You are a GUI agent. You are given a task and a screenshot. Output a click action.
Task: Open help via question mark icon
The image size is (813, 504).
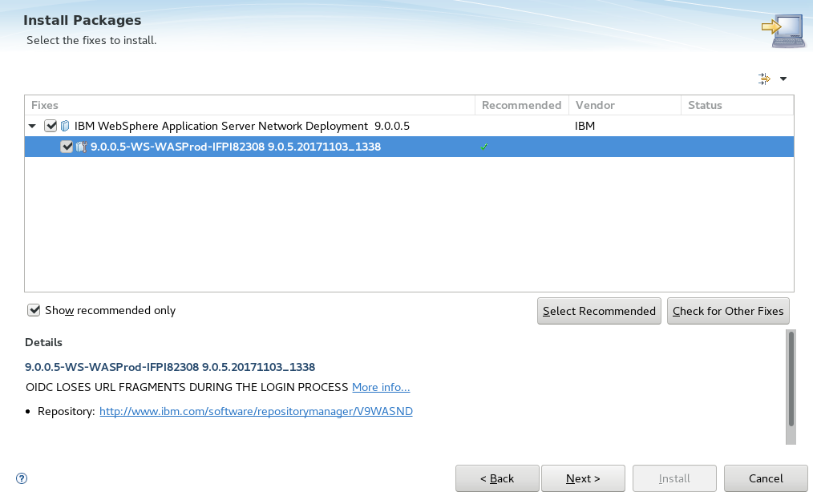click(x=22, y=478)
